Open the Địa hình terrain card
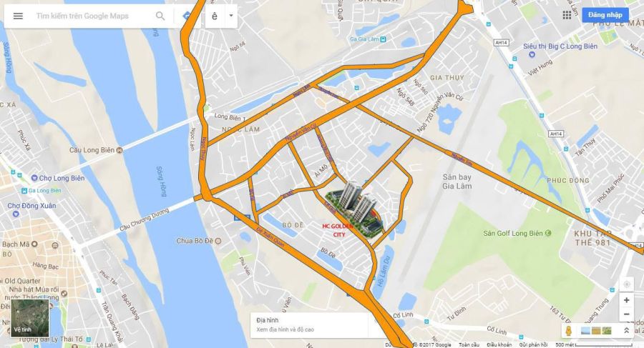 [309, 324]
